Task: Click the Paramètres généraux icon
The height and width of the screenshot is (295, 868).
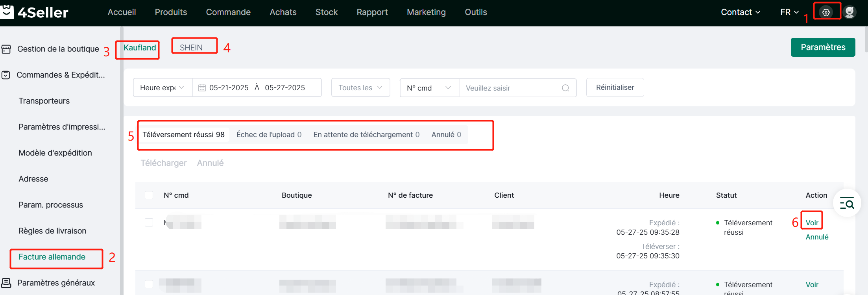Action: pyautogui.click(x=6, y=283)
